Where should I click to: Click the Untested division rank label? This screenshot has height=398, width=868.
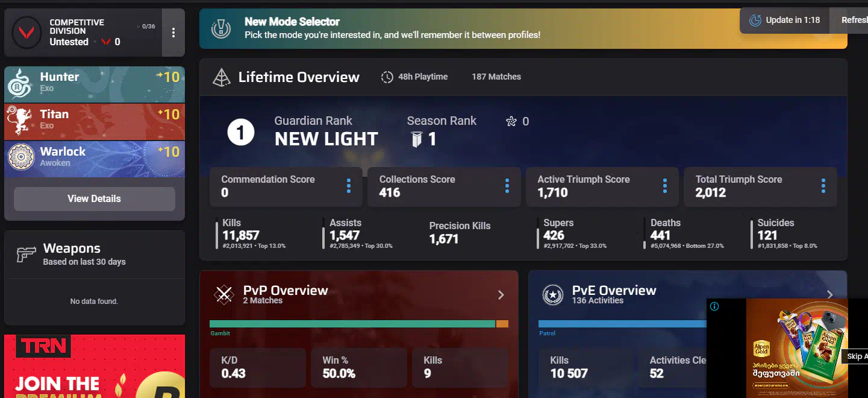pos(69,42)
